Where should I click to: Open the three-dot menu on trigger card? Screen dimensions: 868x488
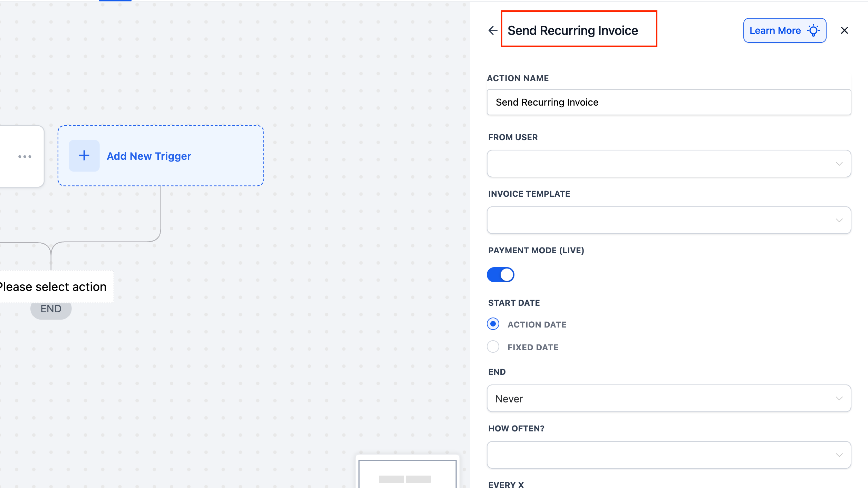pyautogui.click(x=25, y=156)
